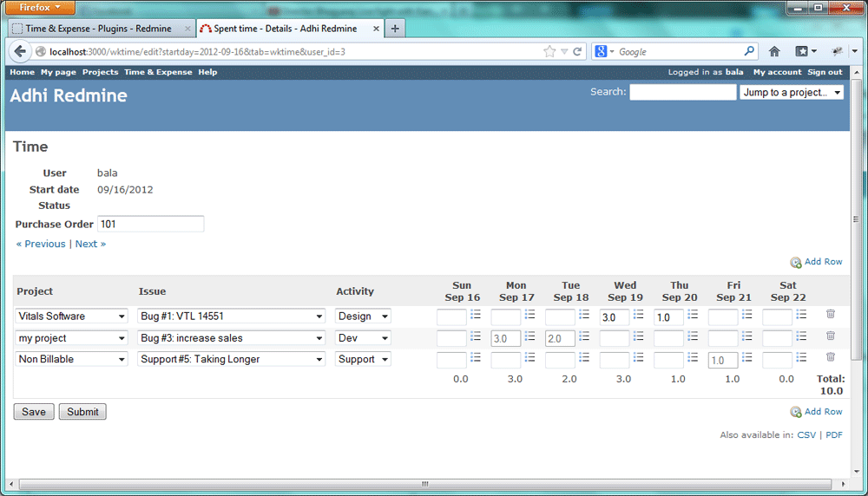Click the Purchase Order input field
868x496 pixels.
coord(150,224)
